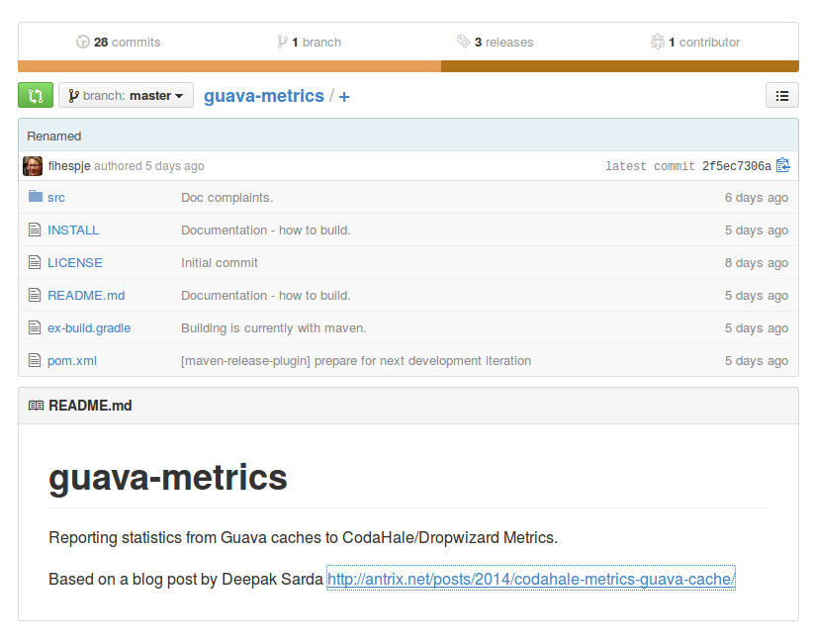Screen dimensions: 814x644
Task: Click '5 days ago' on INSTALL row
Action: point(757,230)
